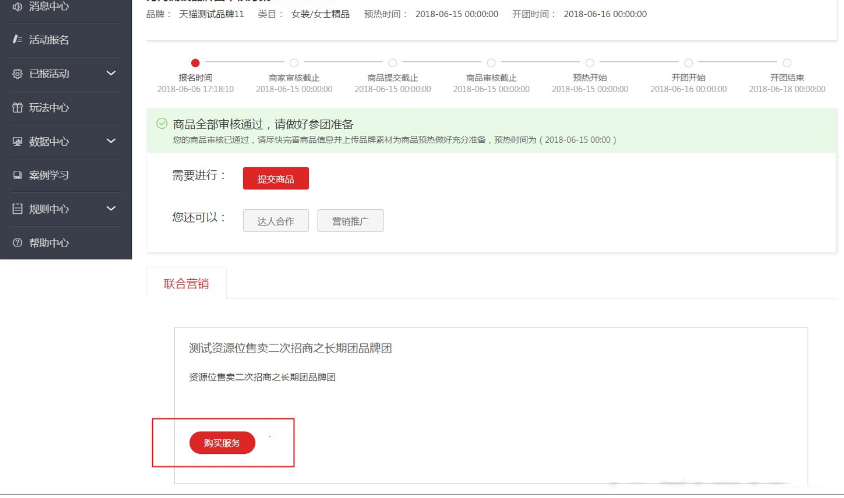Click the 商品审核截止 timeline dot
This screenshot has height=498, width=844.
coord(491,63)
